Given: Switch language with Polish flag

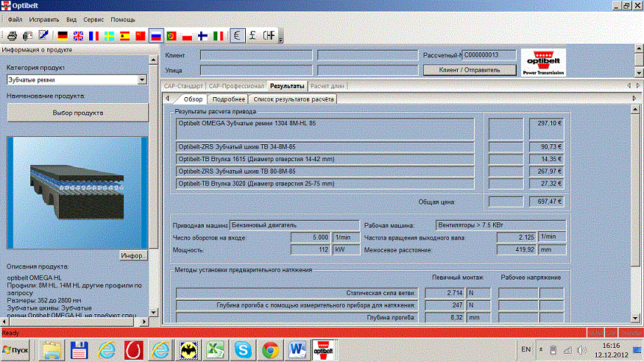Looking at the screenshot, I should 187,36.
